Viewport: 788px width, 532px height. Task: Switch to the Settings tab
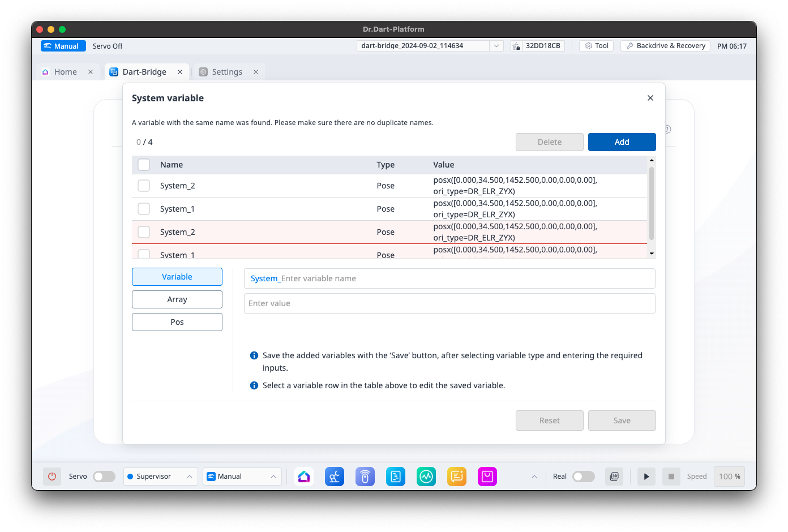227,72
